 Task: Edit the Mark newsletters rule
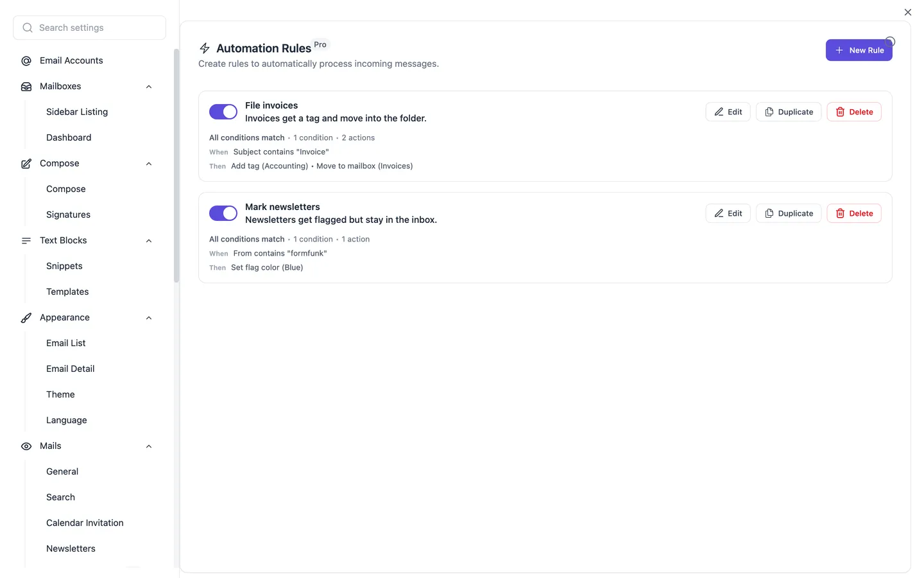pos(728,213)
